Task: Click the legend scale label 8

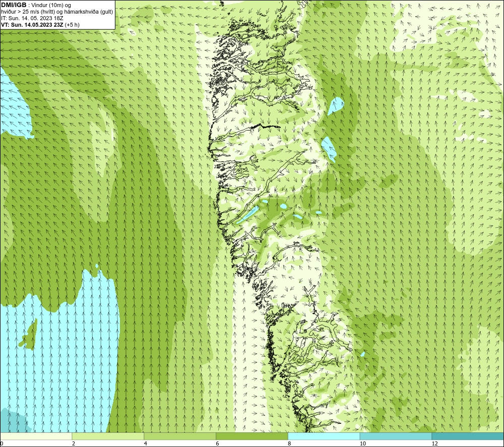Action: tap(290, 443)
